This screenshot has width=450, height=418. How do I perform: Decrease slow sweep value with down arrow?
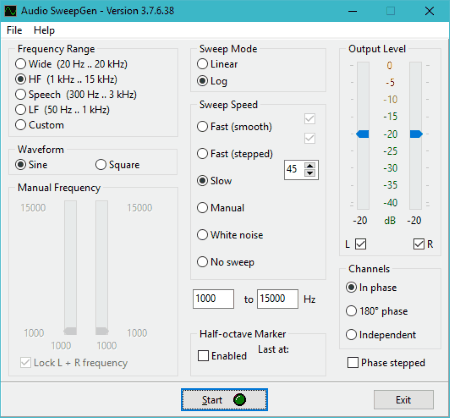point(310,173)
